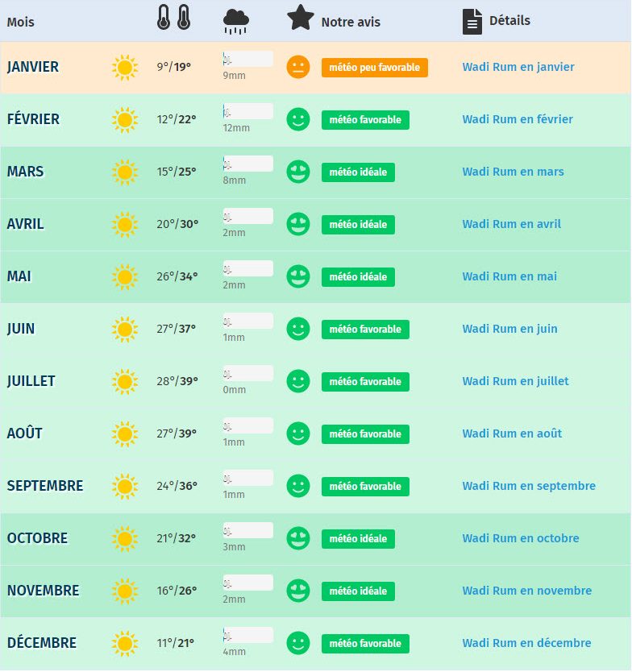
Task: Click the document icon beside Détails
Action: coord(472,21)
